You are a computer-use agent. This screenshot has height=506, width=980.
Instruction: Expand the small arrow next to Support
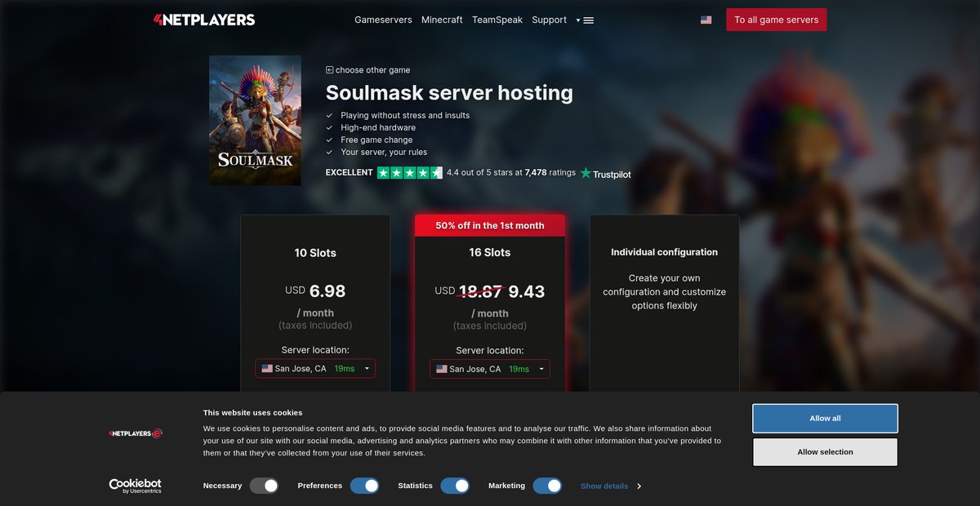pos(577,20)
